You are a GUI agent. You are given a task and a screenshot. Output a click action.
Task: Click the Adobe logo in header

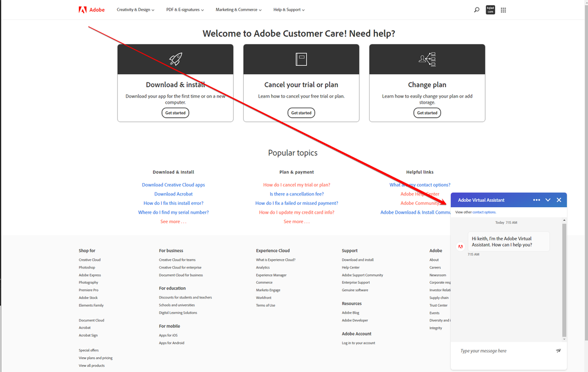(x=91, y=10)
